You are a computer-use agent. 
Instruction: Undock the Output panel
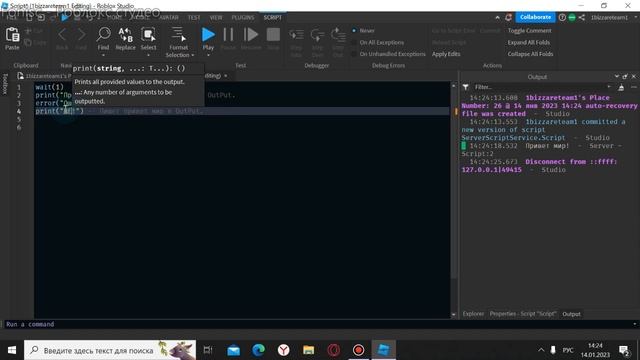click(625, 76)
